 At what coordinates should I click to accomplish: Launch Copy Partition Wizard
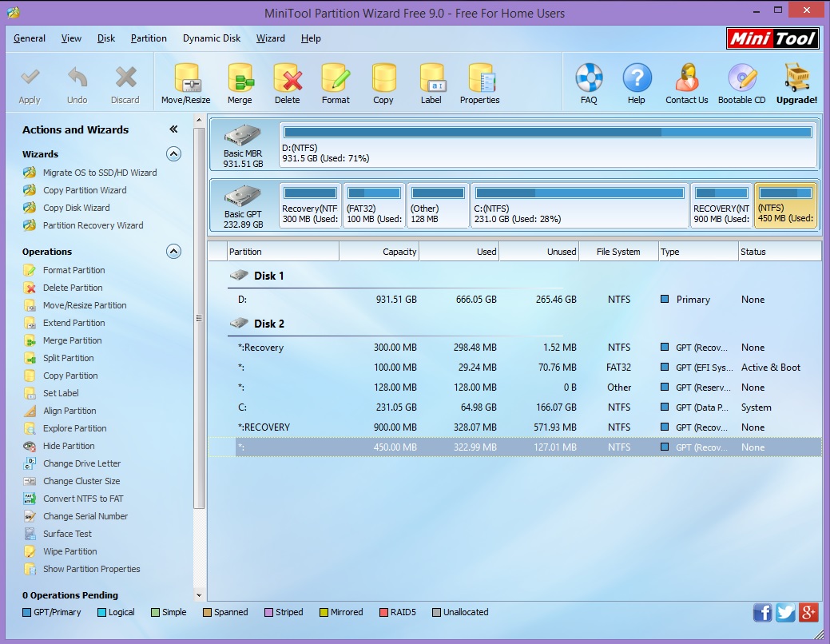point(75,190)
